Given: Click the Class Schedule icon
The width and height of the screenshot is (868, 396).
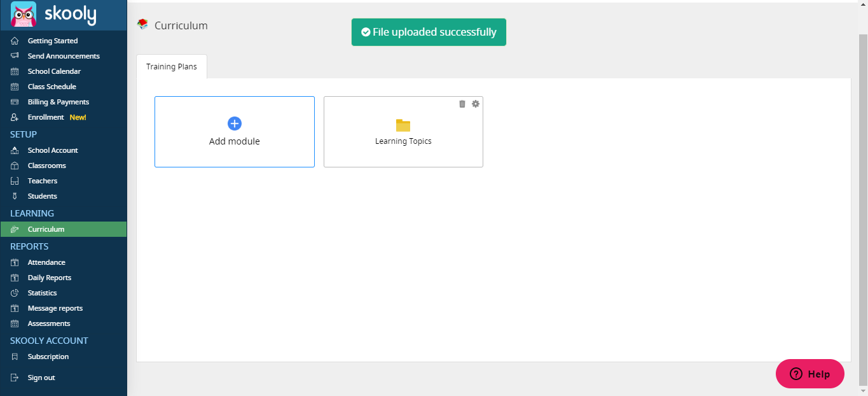Looking at the screenshot, I should [15, 87].
